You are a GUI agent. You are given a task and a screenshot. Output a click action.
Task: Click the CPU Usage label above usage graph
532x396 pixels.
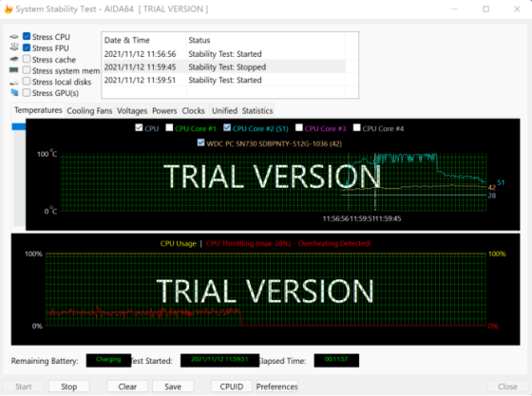pos(179,243)
